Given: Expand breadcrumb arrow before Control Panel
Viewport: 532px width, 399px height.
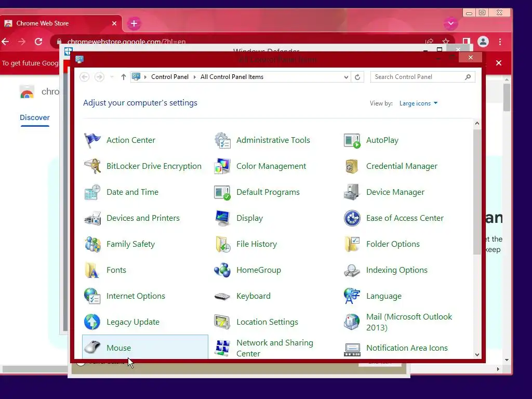Looking at the screenshot, I should pyautogui.click(x=145, y=77).
